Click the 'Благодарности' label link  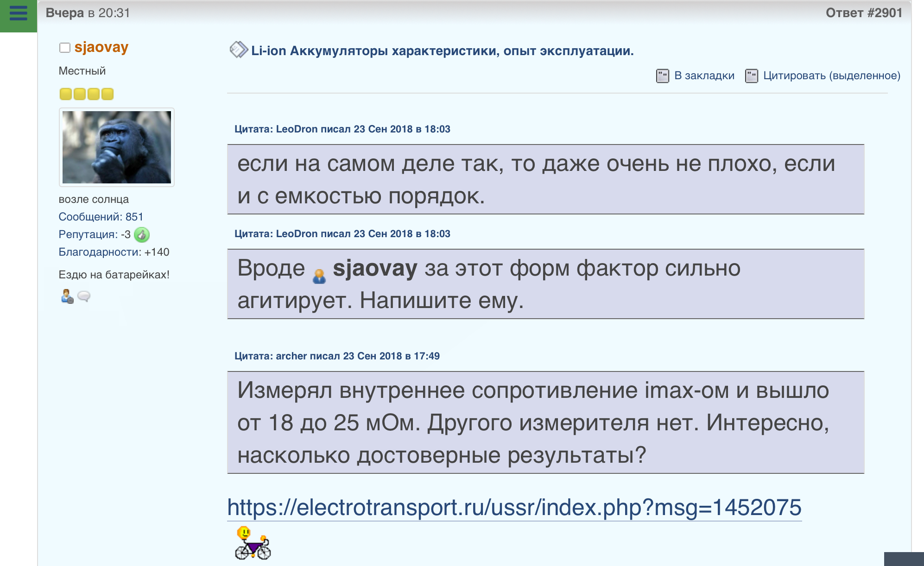point(98,252)
